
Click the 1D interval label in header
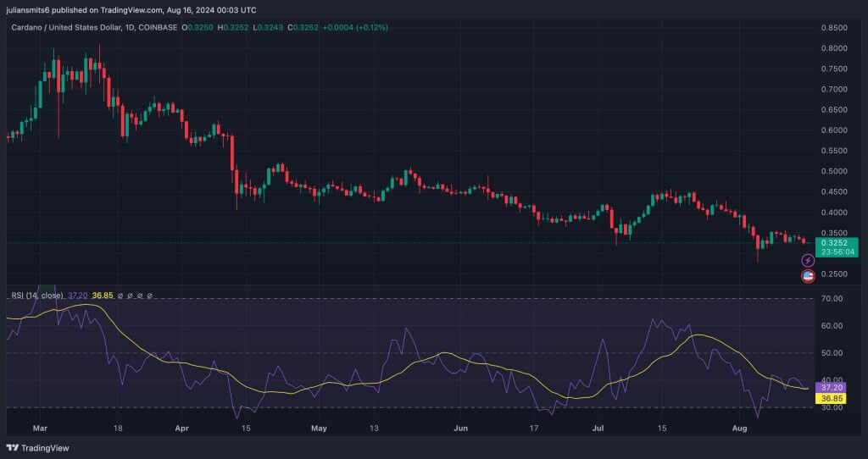tap(129, 28)
